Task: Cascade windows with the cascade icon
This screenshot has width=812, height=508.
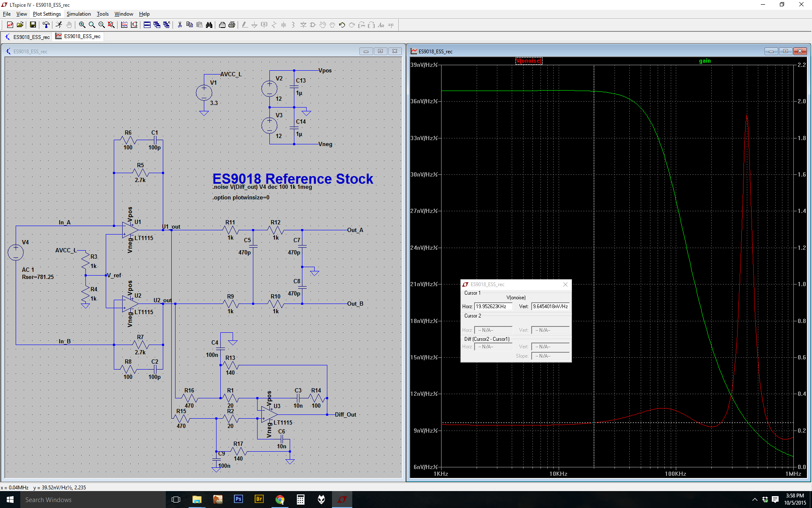Action: (157, 25)
